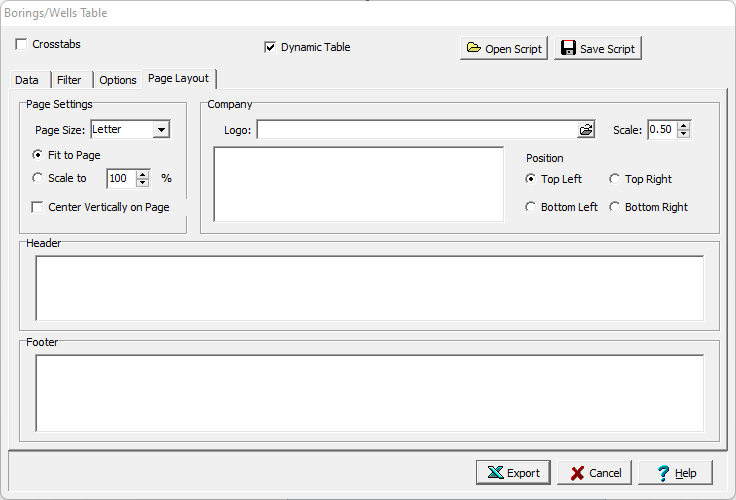Click in the Logo file path field
This screenshot has height=500, width=736.
(416, 130)
